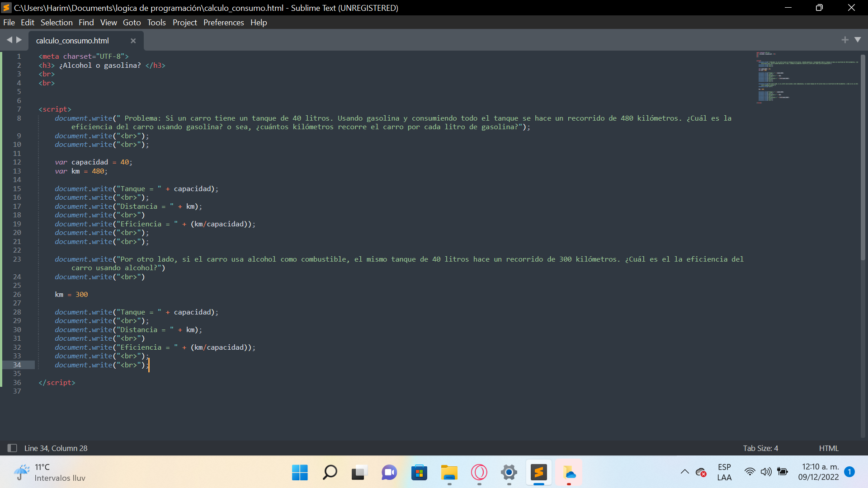Open the View menu

click(108, 23)
